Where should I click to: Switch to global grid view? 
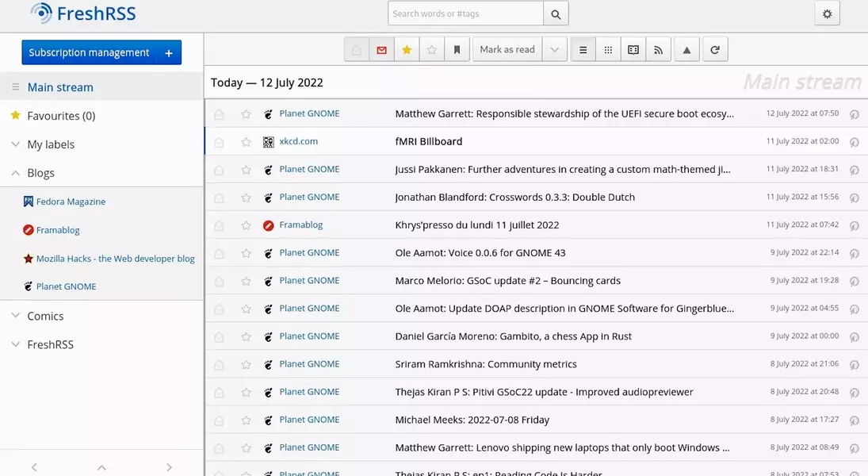coord(608,50)
